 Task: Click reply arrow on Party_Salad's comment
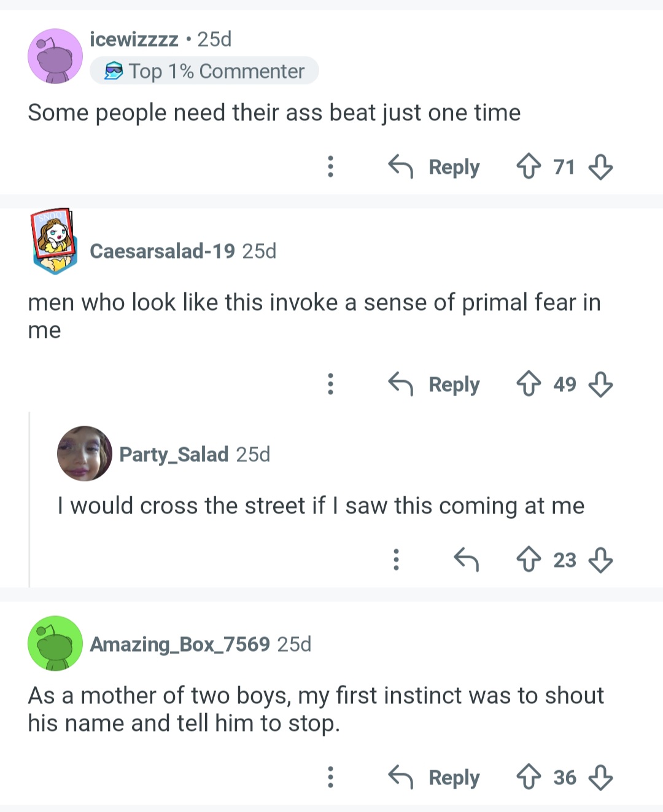[466, 560]
